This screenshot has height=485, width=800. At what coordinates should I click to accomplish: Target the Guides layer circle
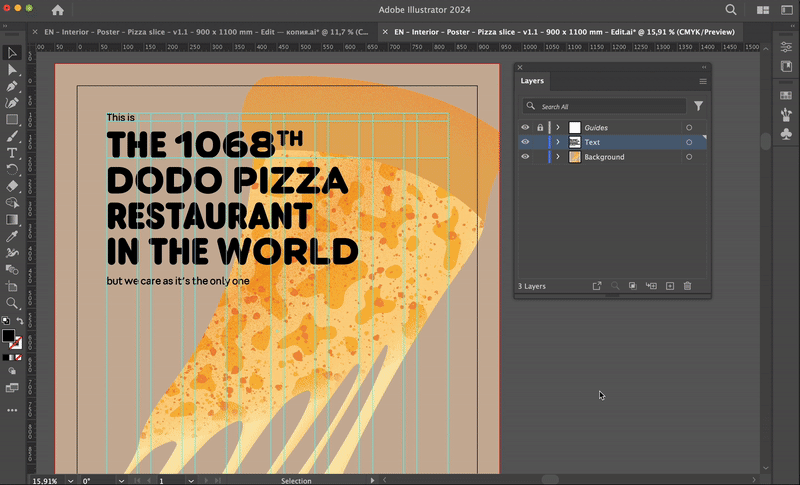point(689,127)
